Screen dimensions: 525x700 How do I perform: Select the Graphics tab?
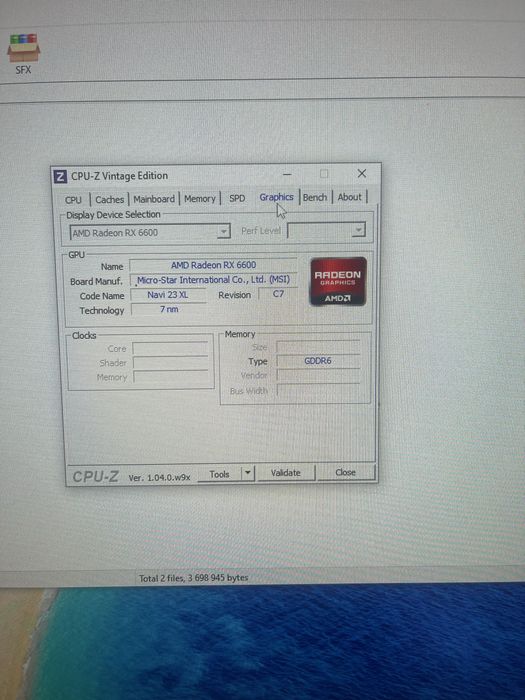(276, 197)
